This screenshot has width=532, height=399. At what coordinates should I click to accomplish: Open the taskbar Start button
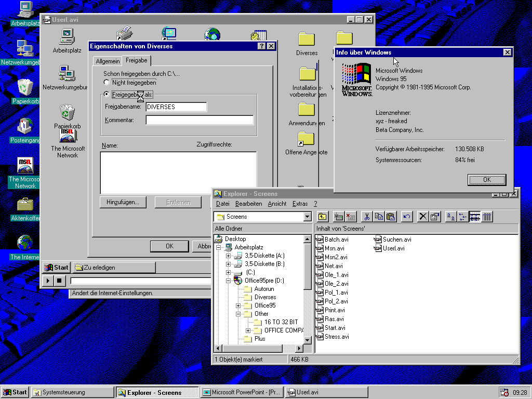click(x=15, y=392)
